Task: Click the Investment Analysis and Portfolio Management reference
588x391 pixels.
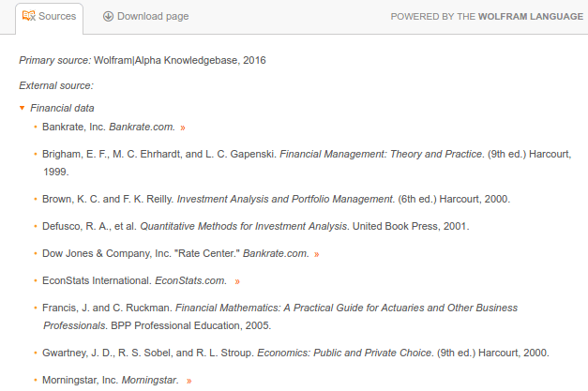Action: click(x=285, y=200)
